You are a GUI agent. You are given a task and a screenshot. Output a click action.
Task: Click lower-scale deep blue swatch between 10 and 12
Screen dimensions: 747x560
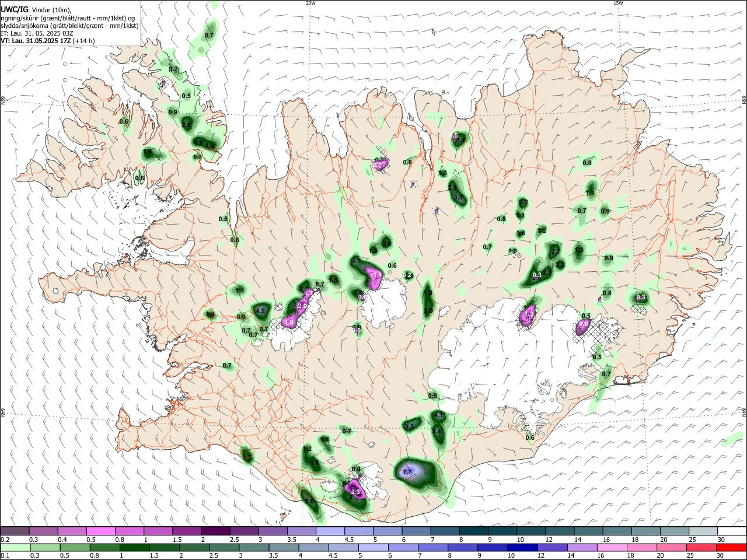[x=522, y=547]
